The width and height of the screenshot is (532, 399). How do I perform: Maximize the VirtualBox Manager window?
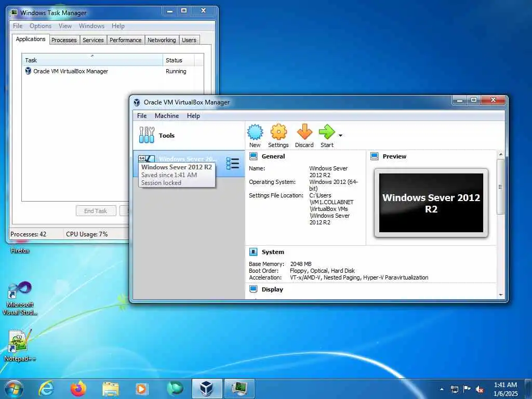[x=474, y=100]
